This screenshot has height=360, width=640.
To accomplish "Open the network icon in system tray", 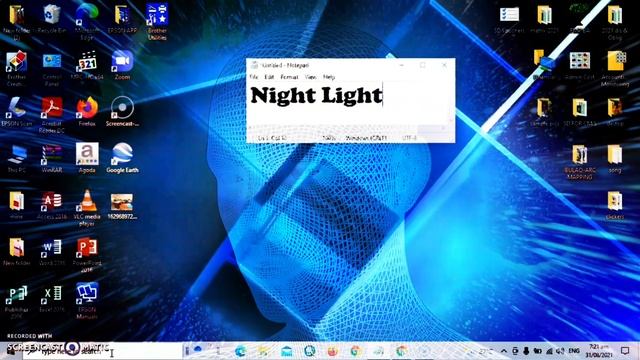I will [x=549, y=351].
